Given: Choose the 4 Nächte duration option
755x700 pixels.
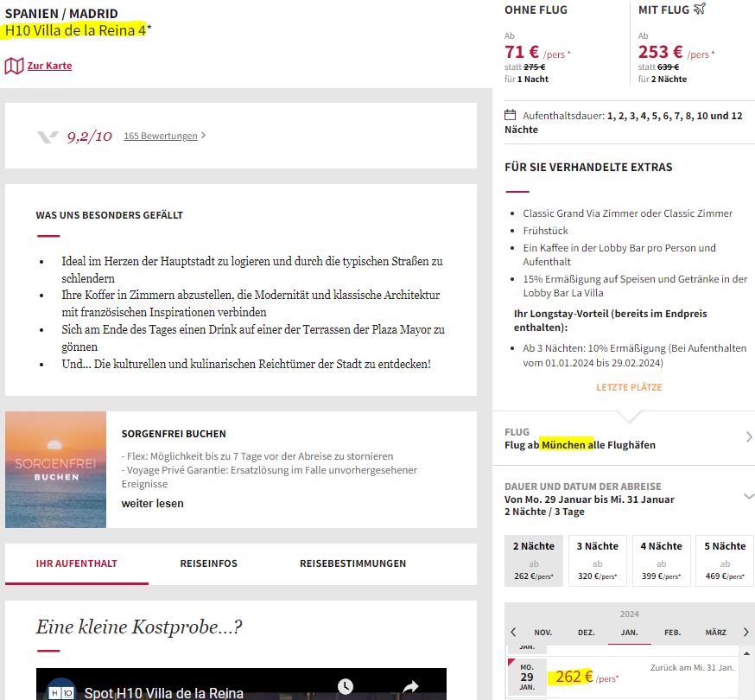Looking at the screenshot, I should coord(662,561).
